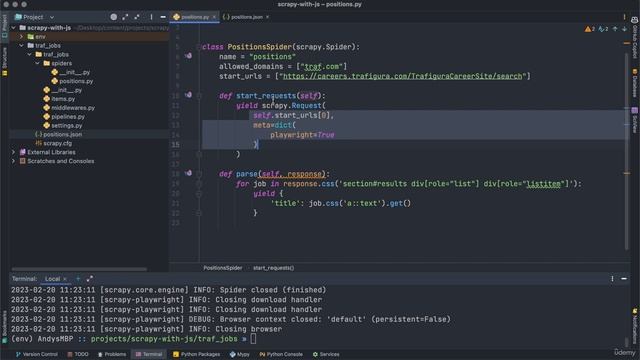Open the start_urls careers link
640x360 pixels.
402,76
